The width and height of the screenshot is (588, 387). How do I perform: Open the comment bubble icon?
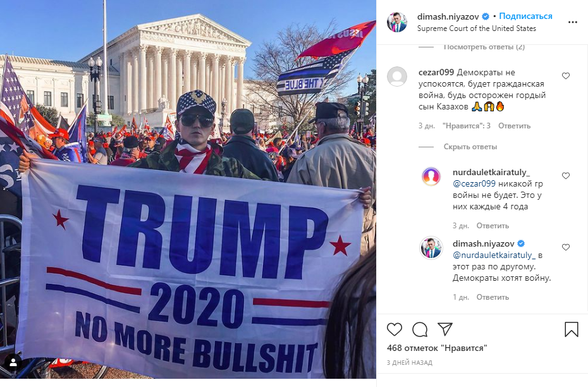point(420,329)
